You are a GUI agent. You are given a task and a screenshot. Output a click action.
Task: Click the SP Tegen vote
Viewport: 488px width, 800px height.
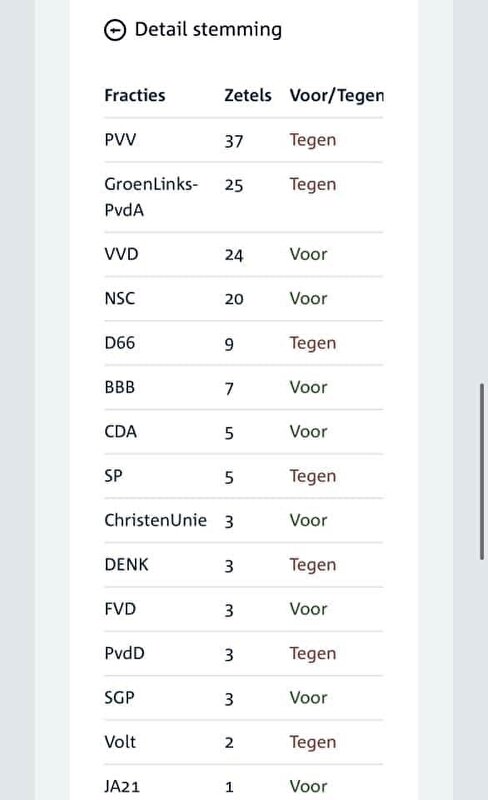313,477
